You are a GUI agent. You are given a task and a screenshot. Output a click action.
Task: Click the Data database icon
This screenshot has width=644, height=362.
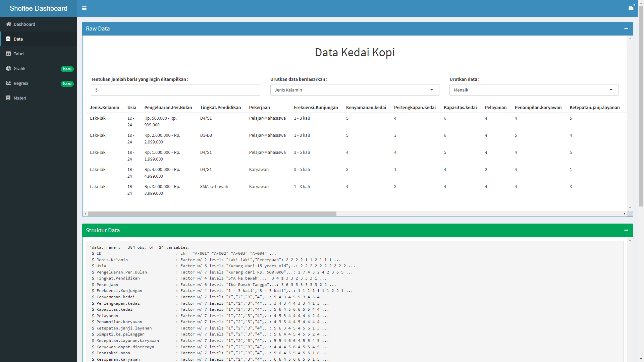tap(8, 39)
